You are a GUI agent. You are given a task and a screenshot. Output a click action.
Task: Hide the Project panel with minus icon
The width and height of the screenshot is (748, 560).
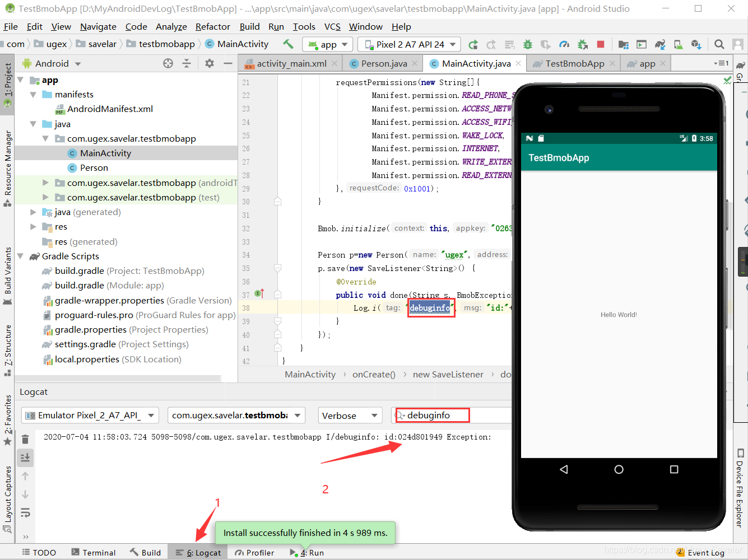(228, 63)
